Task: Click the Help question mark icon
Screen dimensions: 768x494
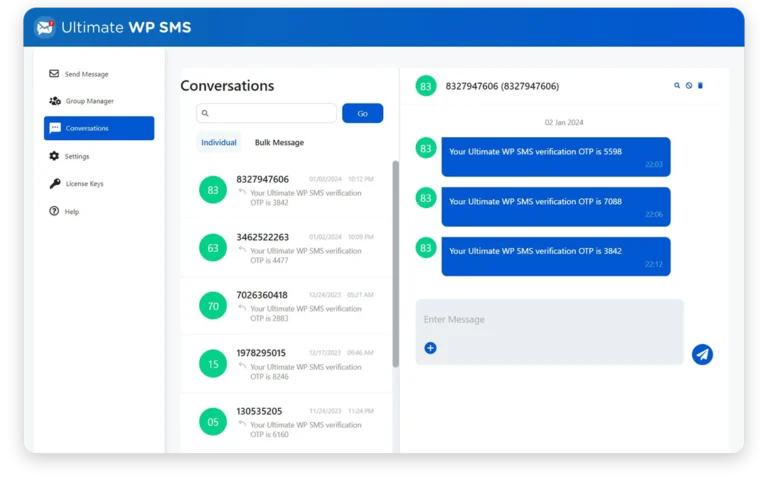Action: (x=54, y=211)
